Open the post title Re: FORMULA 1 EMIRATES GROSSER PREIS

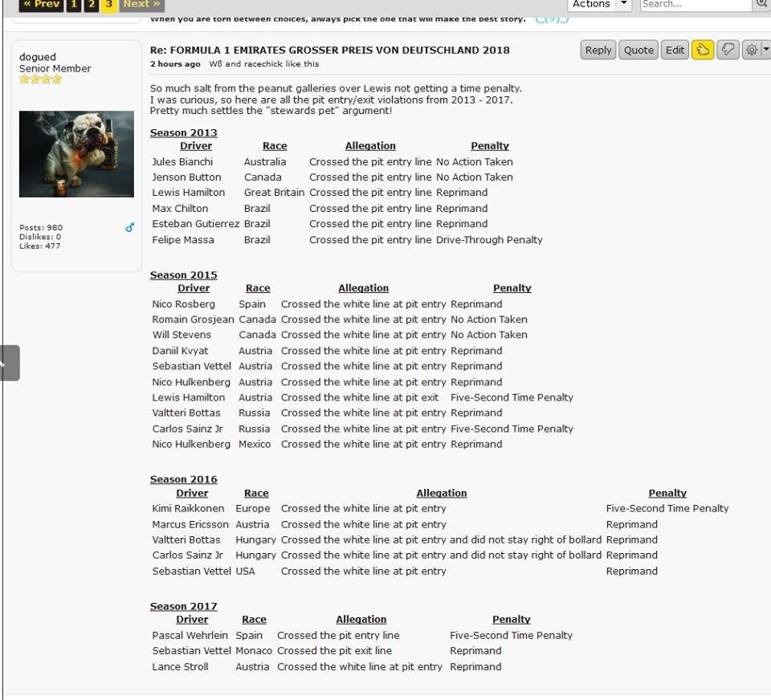coord(329,50)
